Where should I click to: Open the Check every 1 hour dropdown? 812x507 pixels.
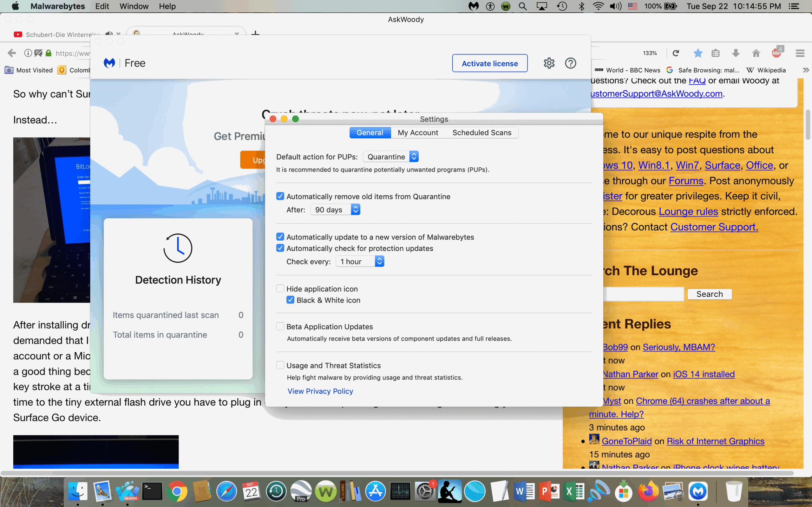(360, 261)
